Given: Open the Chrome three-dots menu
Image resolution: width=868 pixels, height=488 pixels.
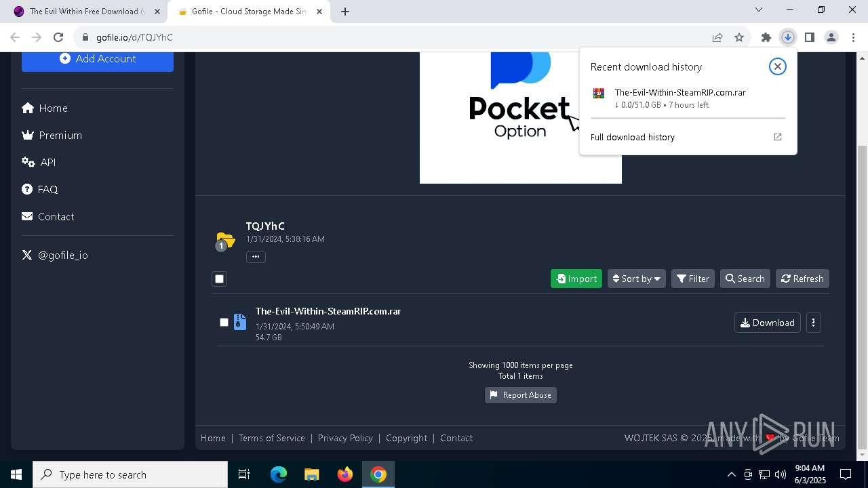Looking at the screenshot, I should click(852, 37).
